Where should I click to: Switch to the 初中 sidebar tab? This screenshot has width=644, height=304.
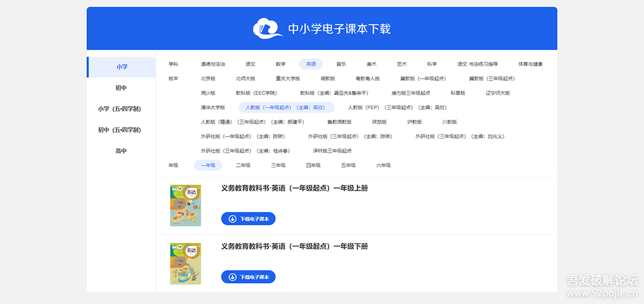[121, 88]
